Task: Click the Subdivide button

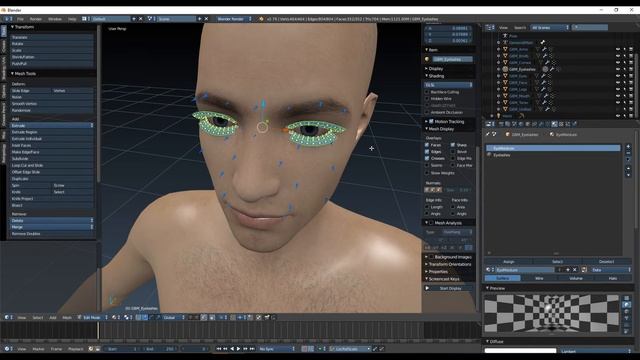Action: point(51,159)
